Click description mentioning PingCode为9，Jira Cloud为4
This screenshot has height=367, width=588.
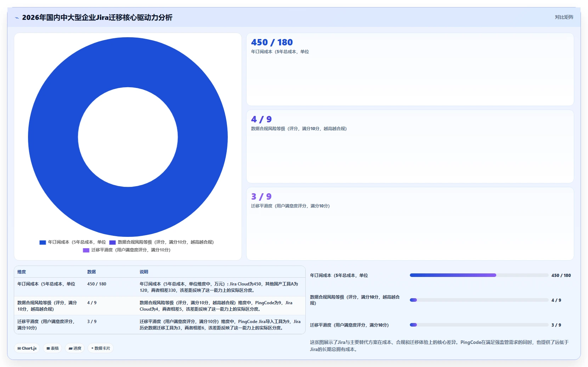(x=216, y=306)
